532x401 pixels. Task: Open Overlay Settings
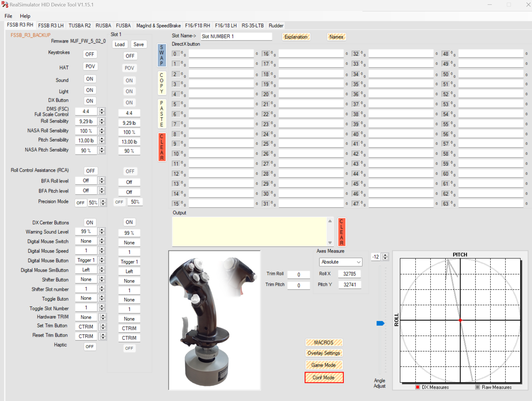324,353
